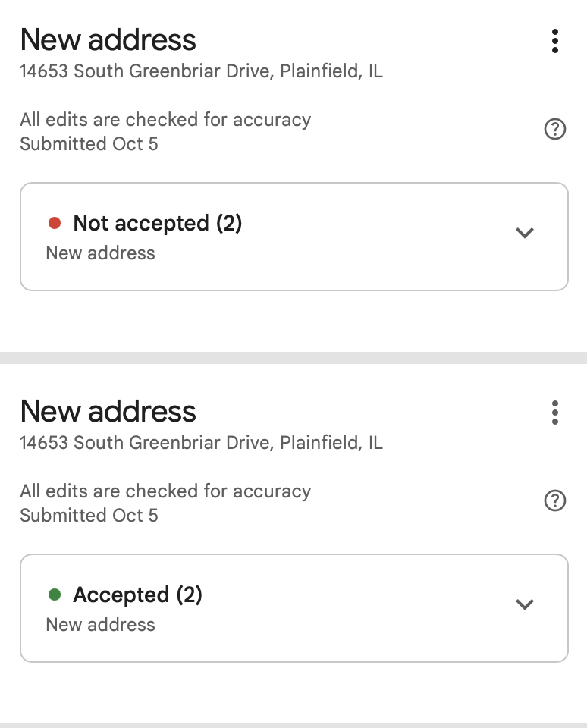Viewport: 587px width, 728px height.
Task: Click the accuracy notice on the Accepted edit
Action: click(165, 491)
